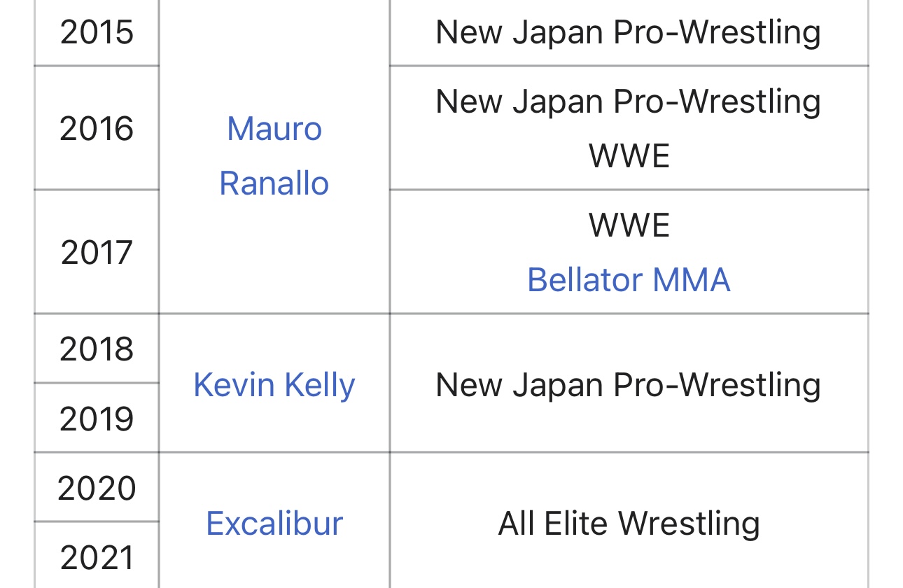
Task: Click New Japan Pro-Wrestling in the 2015 row
Action: (x=628, y=32)
